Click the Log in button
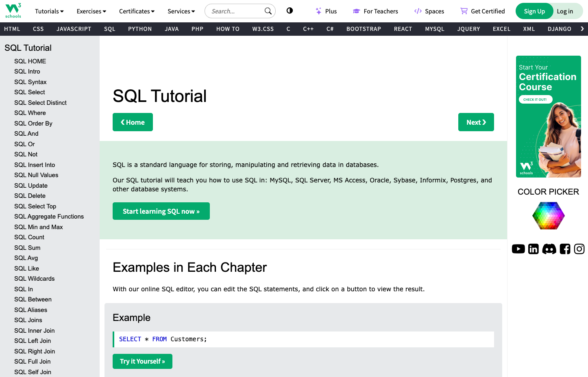This screenshot has height=377, width=588. point(565,11)
